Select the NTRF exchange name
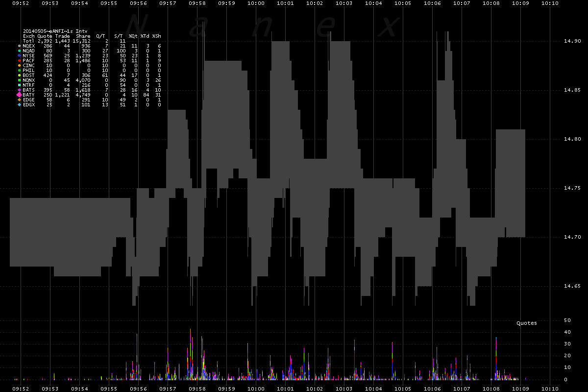 click(x=29, y=85)
